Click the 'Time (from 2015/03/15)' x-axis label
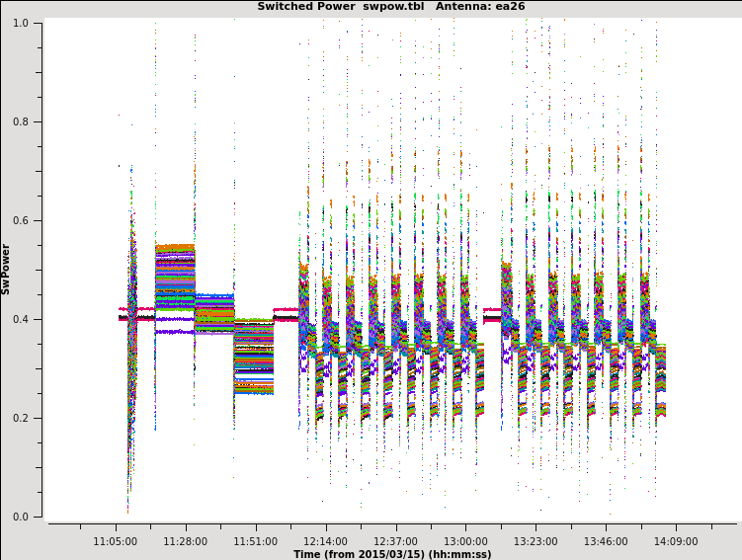Screen dimensions: 742x560 point(392,554)
